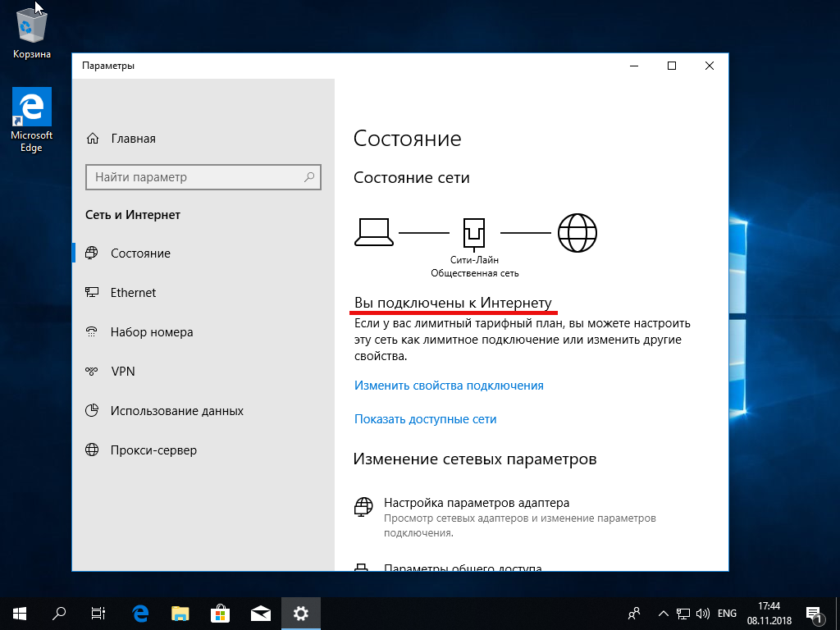This screenshot has width=840, height=630.
Task: Click the Internet globe in network diagram
Action: (x=577, y=232)
